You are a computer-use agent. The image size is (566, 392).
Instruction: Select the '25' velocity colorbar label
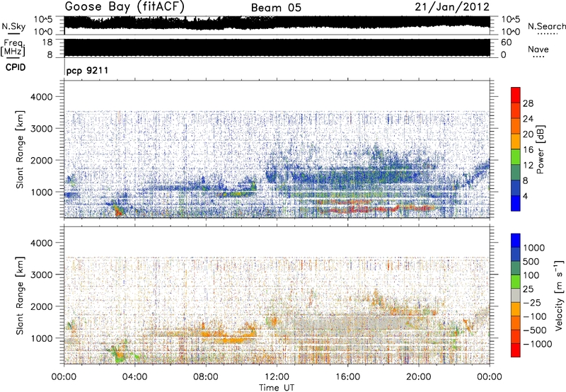tap(529, 289)
